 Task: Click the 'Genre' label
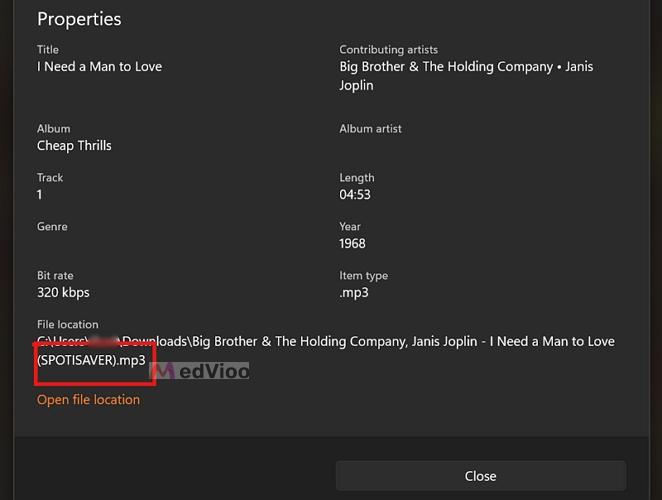click(x=52, y=226)
